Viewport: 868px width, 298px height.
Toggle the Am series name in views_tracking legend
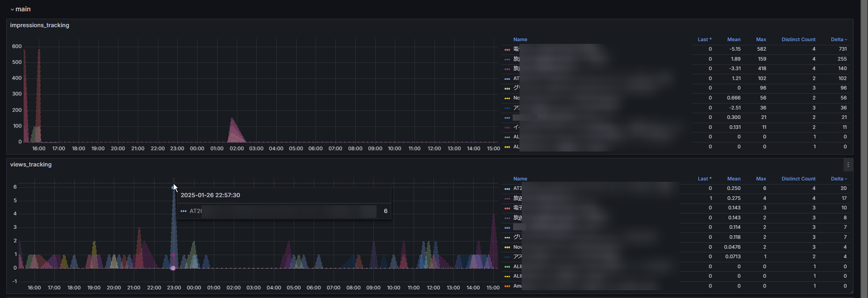pyautogui.click(x=518, y=286)
